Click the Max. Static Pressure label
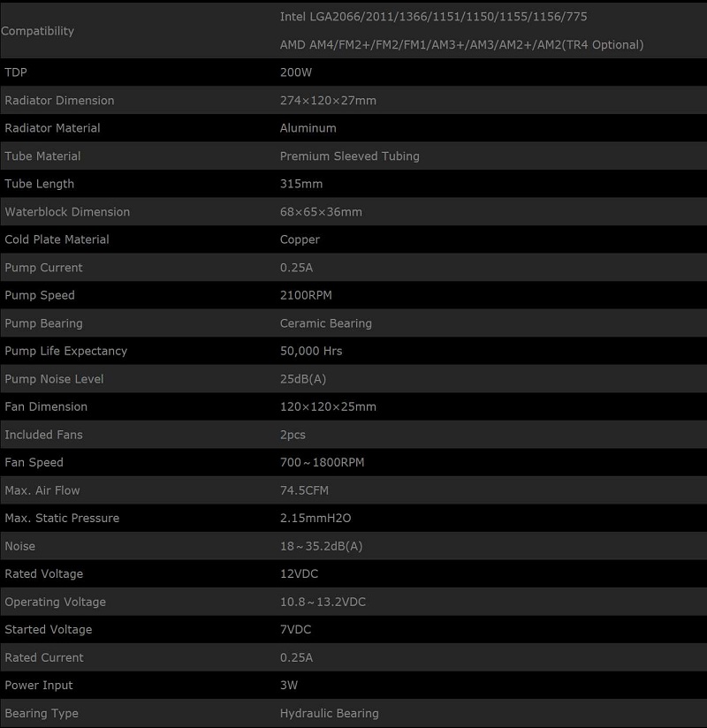Image resolution: width=707 pixels, height=728 pixels. (x=62, y=518)
